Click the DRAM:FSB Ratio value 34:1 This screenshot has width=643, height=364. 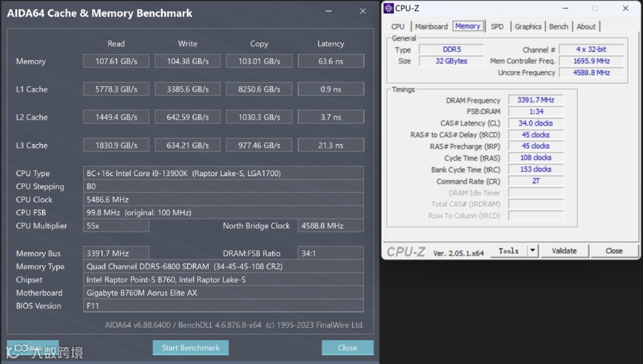(x=330, y=253)
